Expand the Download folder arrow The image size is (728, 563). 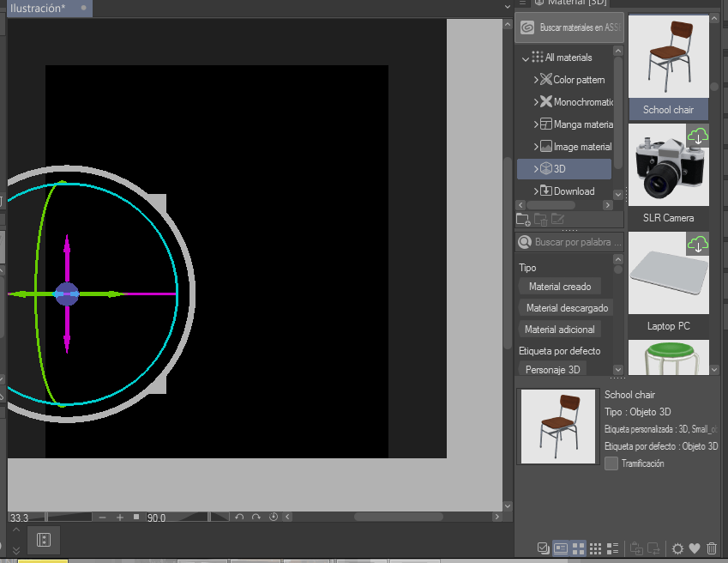point(536,191)
